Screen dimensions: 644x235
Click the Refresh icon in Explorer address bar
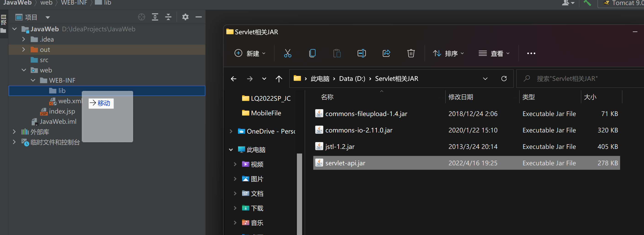tap(504, 79)
